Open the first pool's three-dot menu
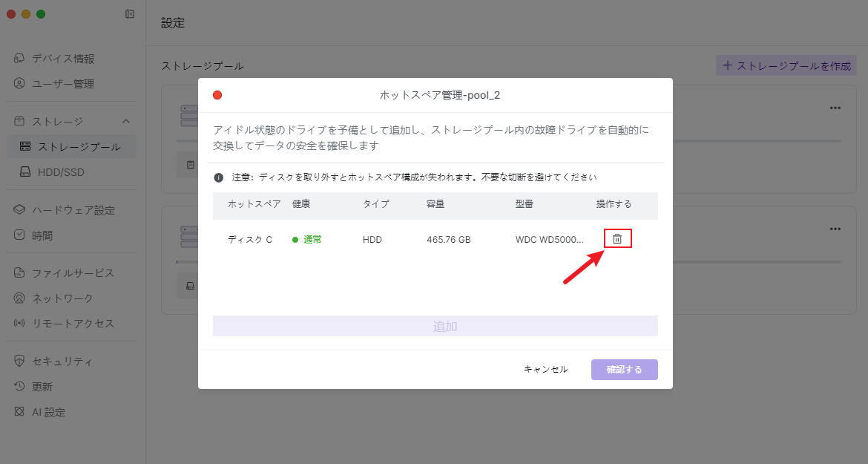Viewport: 868px width, 464px height. [x=835, y=108]
